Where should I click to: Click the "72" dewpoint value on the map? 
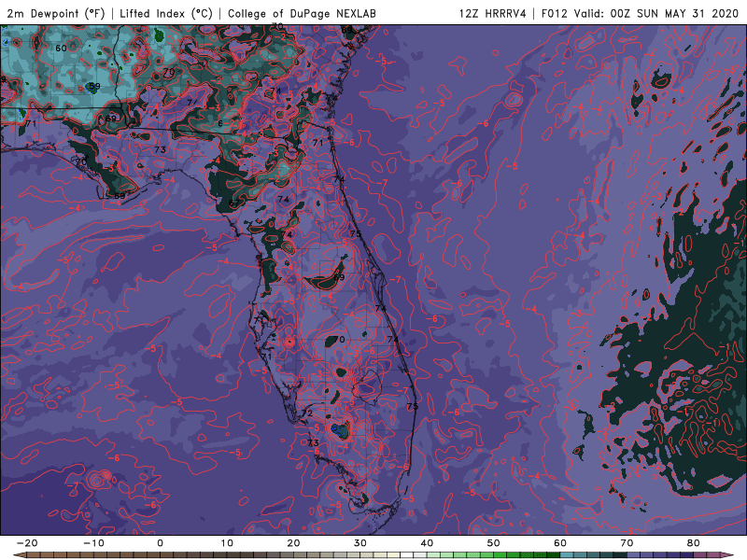tap(307, 413)
